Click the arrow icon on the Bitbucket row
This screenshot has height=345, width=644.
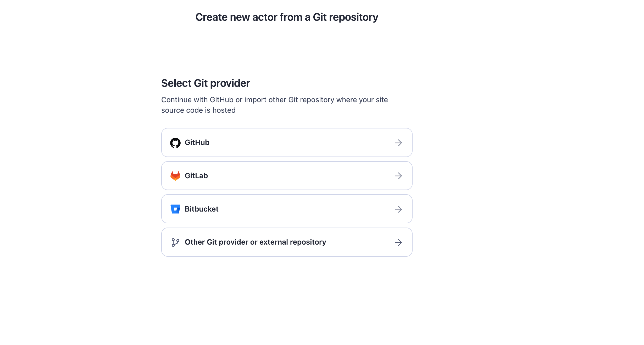pyautogui.click(x=398, y=209)
